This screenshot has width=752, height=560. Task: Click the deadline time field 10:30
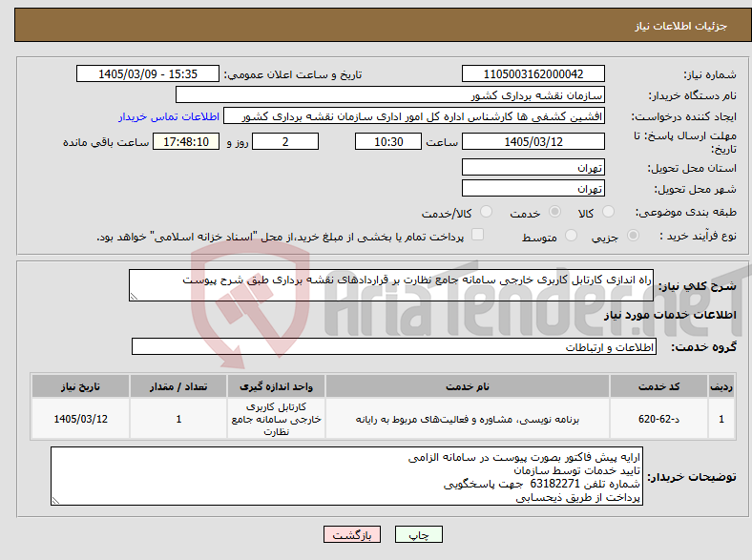click(388, 142)
